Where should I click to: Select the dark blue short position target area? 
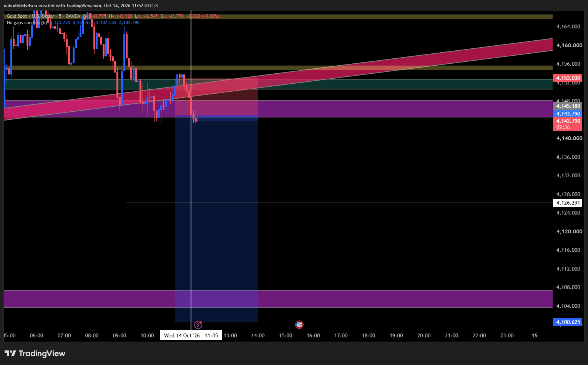click(216, 219)
